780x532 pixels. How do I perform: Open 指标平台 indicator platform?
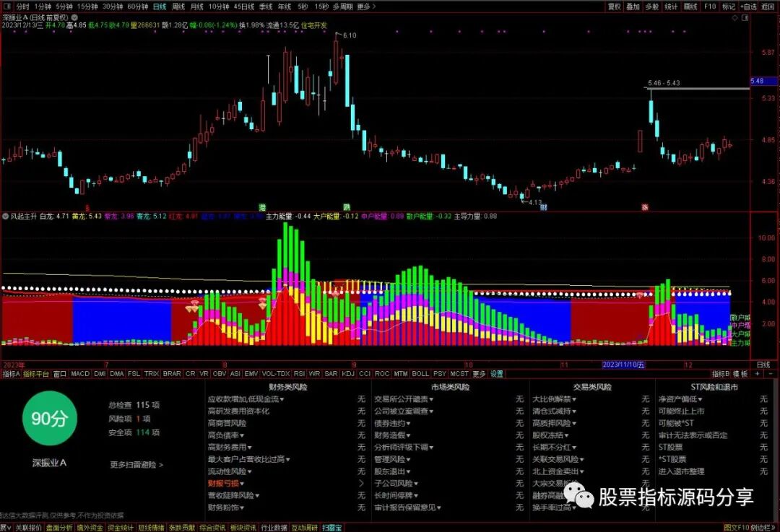pos(36,374)
